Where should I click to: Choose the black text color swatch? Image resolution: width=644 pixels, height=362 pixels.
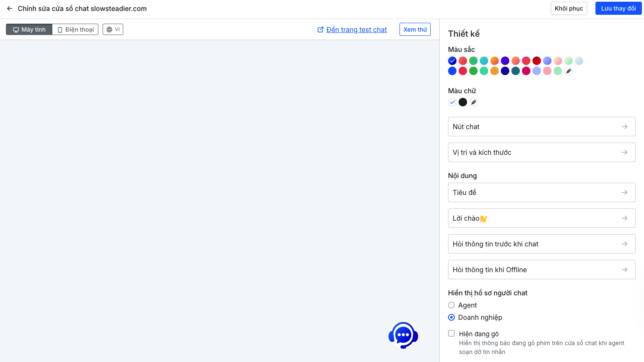(463, 102)
